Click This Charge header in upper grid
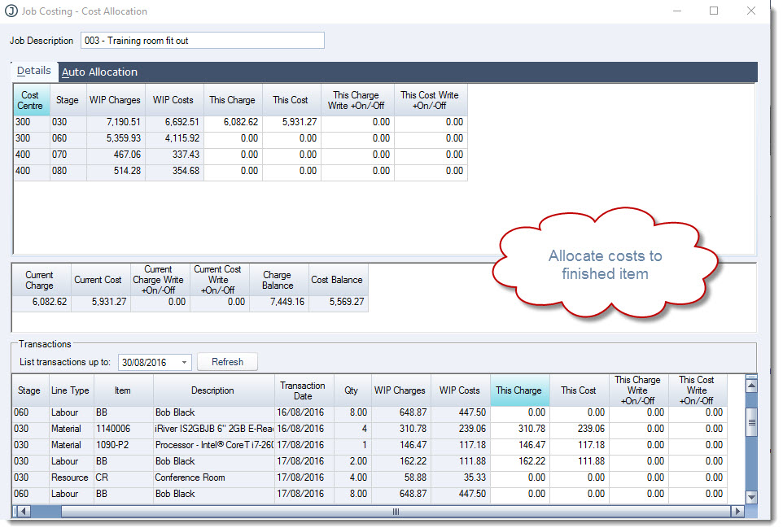783x532 pixels. click(x=233, y=100)
